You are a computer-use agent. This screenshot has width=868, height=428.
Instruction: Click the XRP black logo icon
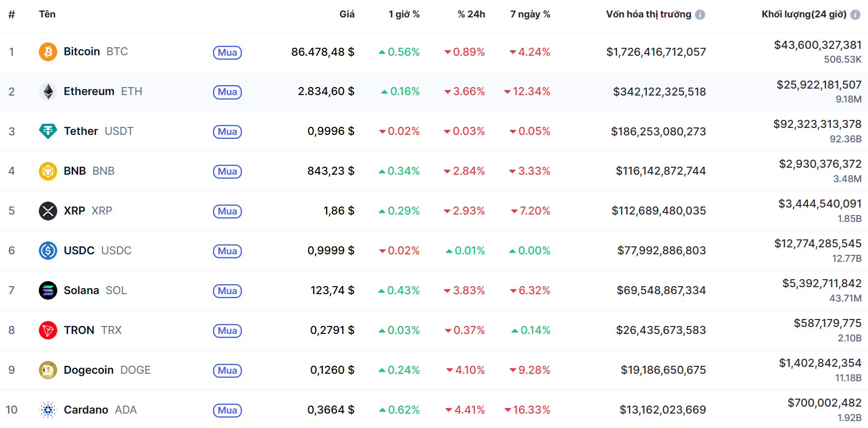click(48, 211)
